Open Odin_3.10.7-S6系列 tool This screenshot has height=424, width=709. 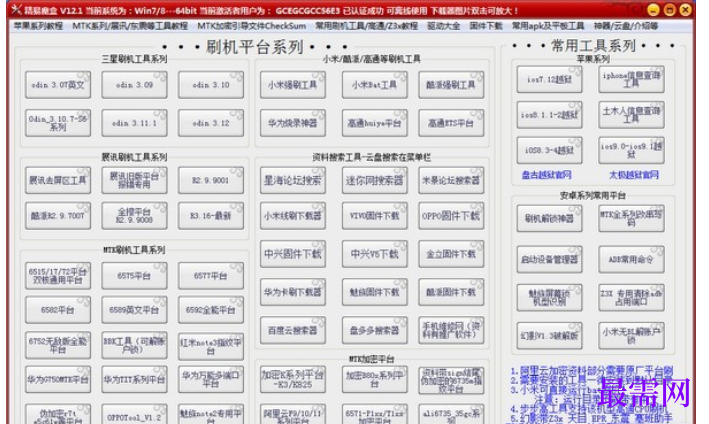58,122
